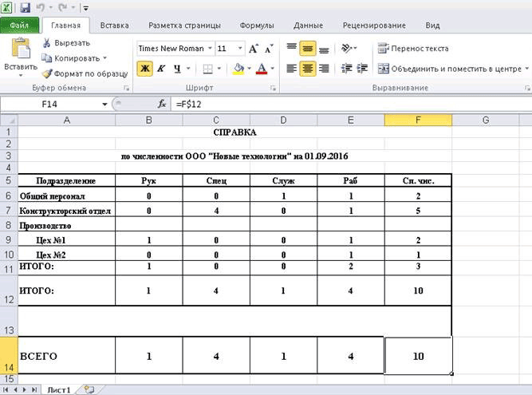Go to first sheet navigation arrow
The image size is (532, 395).
6,389
